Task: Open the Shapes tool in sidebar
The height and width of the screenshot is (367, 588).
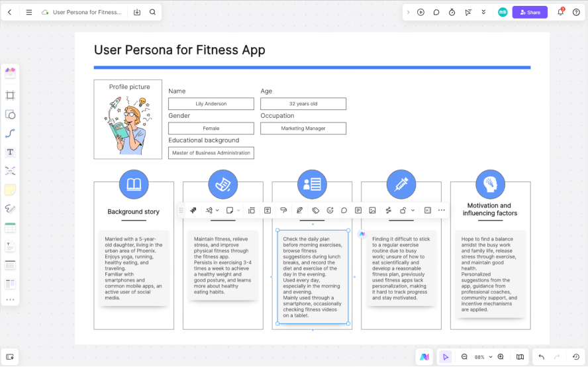Action: 10,114
